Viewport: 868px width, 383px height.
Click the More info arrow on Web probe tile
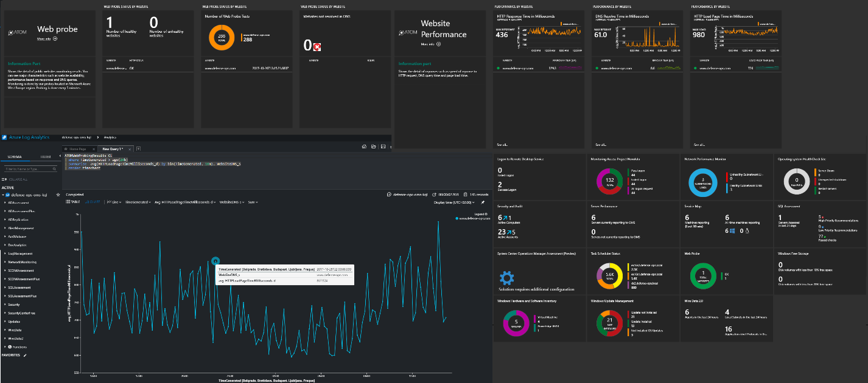(x=55, y=38)
